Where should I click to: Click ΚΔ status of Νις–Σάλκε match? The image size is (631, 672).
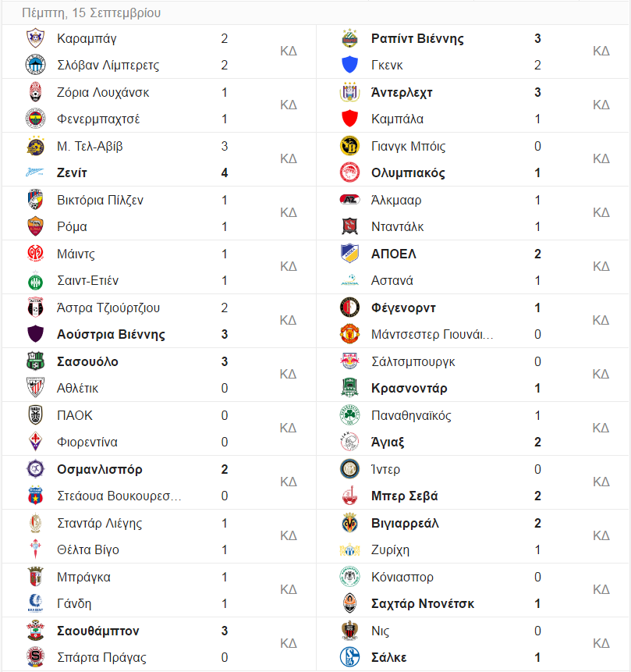click(x=601, y=643)
